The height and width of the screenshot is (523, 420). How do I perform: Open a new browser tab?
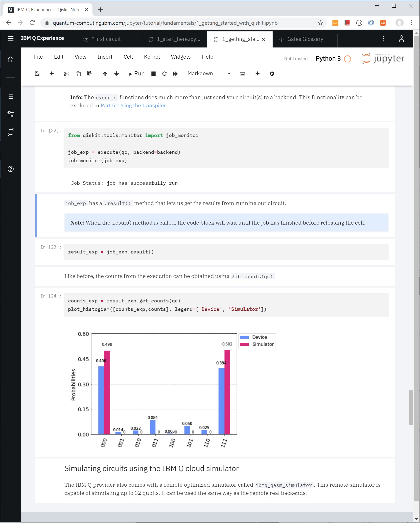coord(100,10)
